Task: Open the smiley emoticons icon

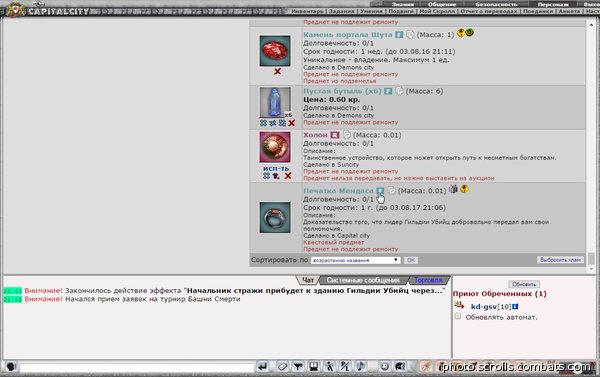Action: click(384, 367)
